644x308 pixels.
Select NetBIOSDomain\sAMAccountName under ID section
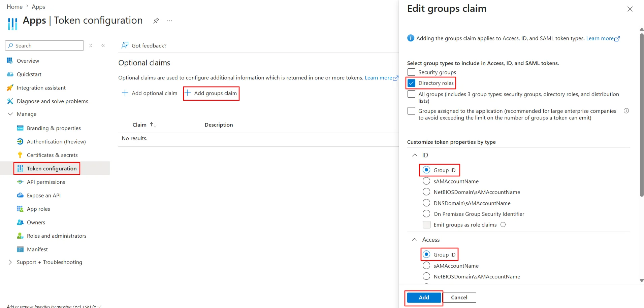click(x=426, y=192)
